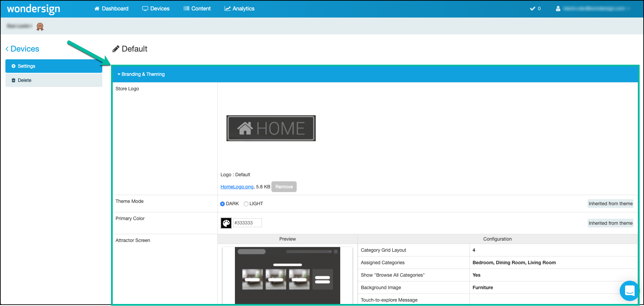Open the Content menu
The height and width of the screenshot is (306, 644).
pyautogui.click(x=197, y=8)
